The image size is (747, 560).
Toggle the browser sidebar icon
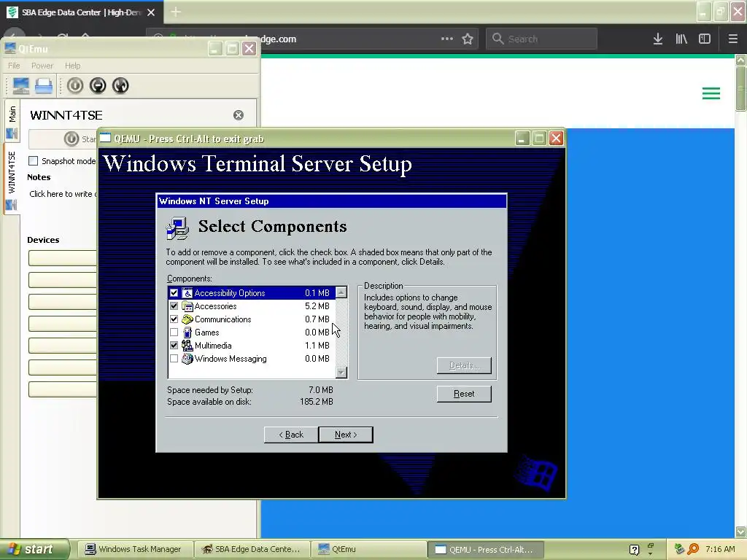705,39
